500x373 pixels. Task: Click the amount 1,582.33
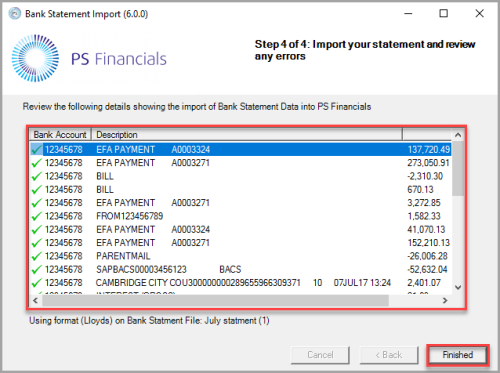coord(424,216)
